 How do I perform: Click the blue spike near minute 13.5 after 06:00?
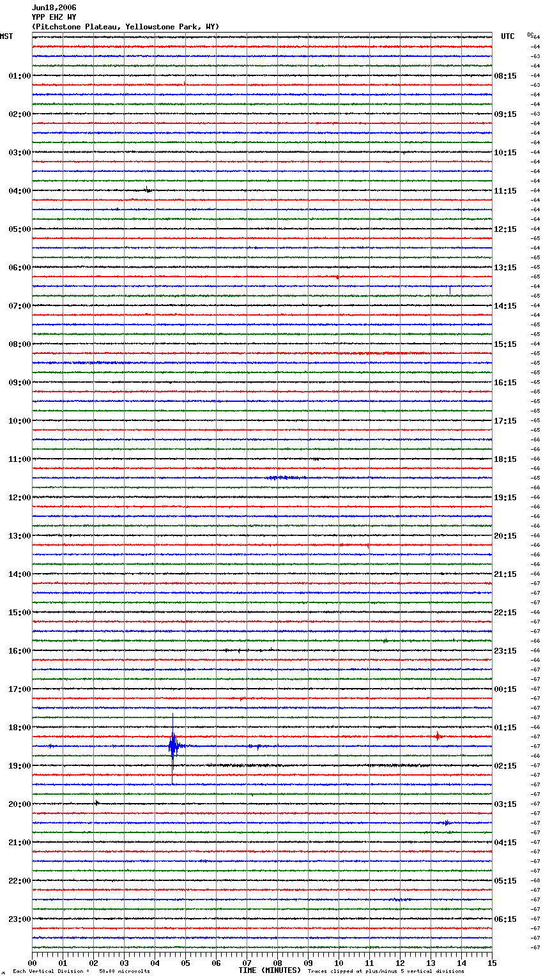450,289
